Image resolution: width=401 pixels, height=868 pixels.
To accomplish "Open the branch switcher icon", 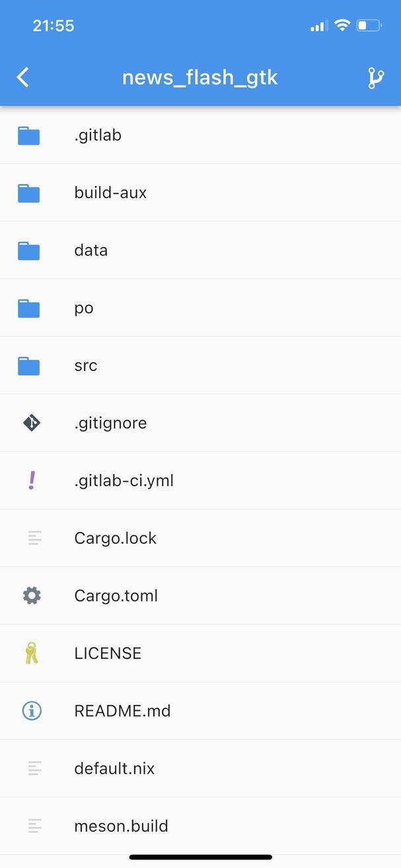I will [376, 78].
